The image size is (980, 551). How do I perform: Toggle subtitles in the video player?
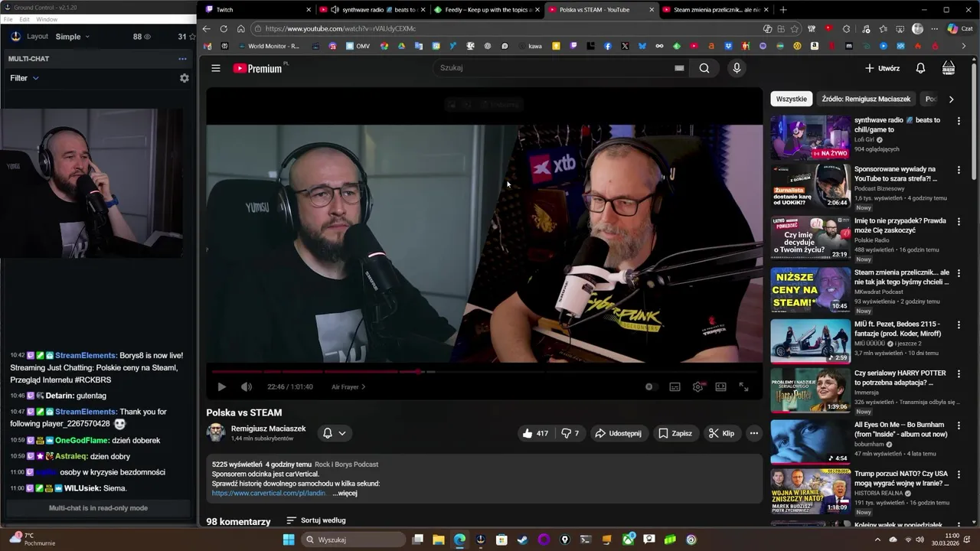(675, 387)
